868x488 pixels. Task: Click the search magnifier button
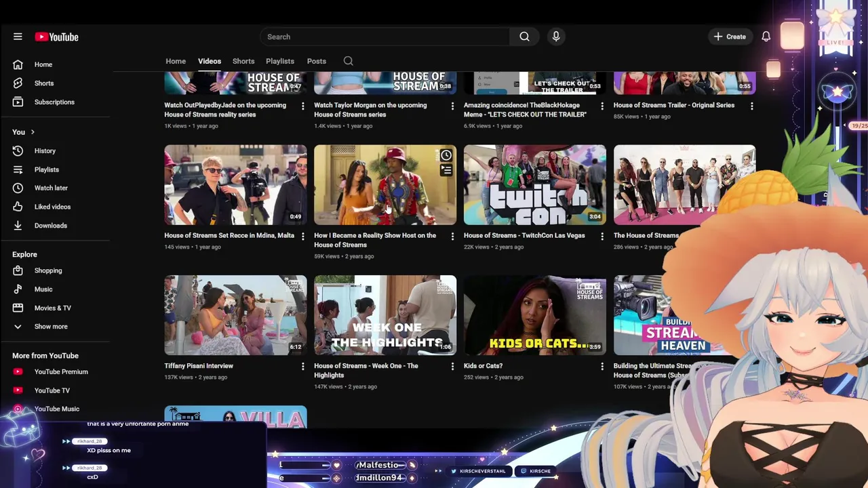(524, 37)
